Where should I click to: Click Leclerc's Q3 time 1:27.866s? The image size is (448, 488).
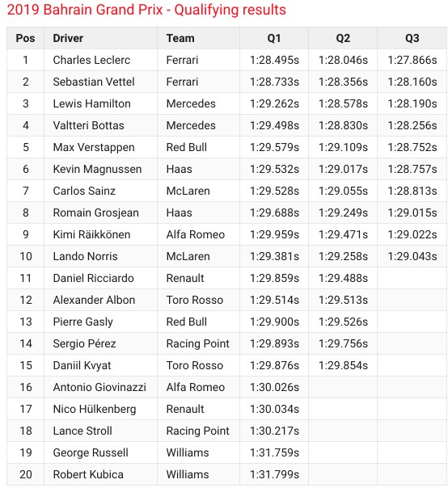(x=412, y=60)
